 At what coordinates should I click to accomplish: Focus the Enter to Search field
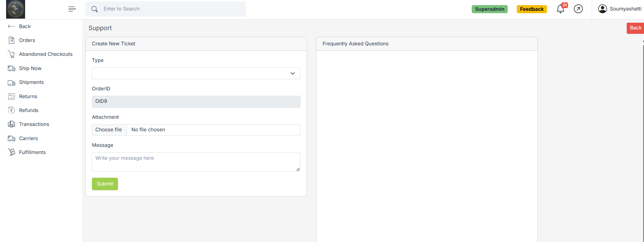point(170,9)
